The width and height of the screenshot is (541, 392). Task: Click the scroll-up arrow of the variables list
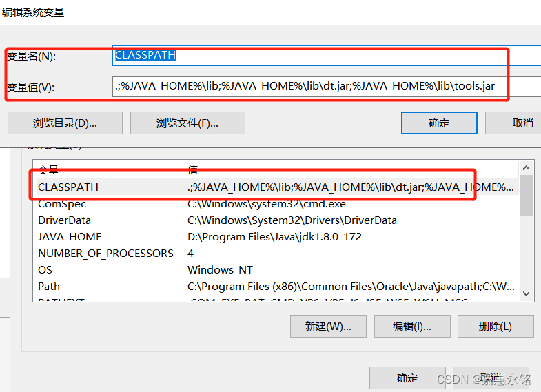[526, 168]
